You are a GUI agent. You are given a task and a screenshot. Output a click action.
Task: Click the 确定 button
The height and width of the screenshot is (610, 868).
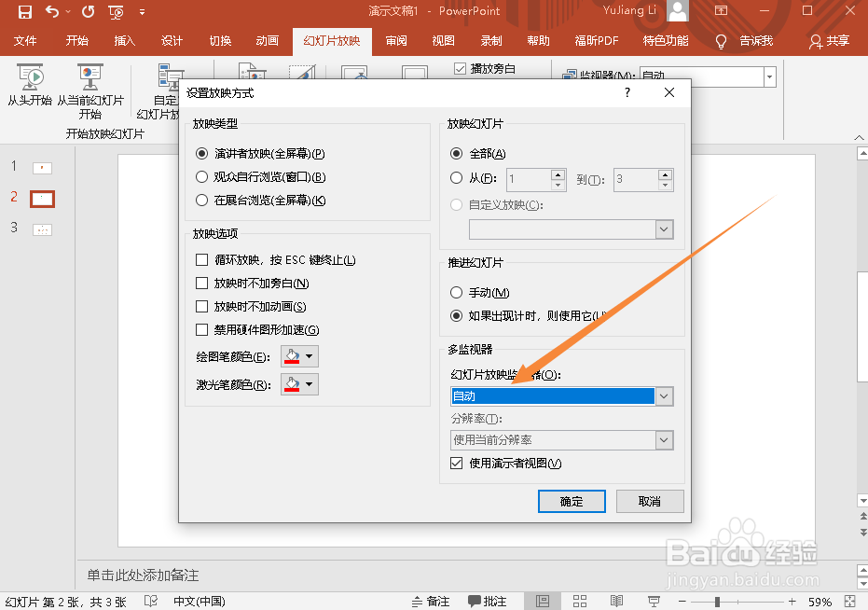tap(572, 502)
